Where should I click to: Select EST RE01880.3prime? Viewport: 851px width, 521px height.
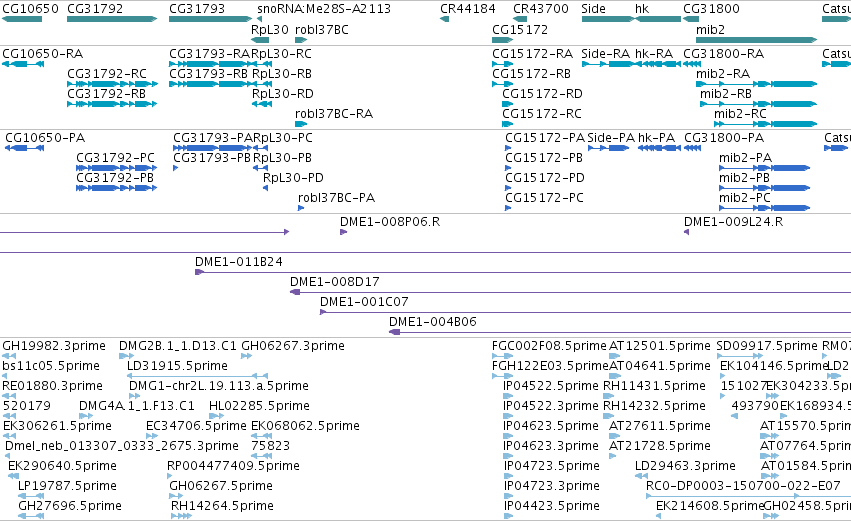click(53, 386)
